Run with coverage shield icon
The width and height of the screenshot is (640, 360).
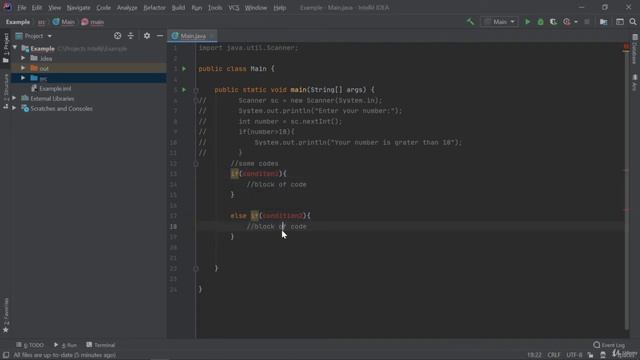click(553, 22)
